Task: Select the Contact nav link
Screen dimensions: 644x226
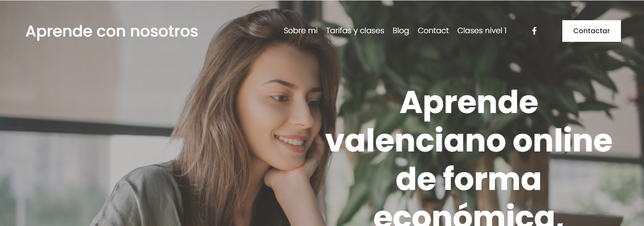Action: [x=433, y=31]
